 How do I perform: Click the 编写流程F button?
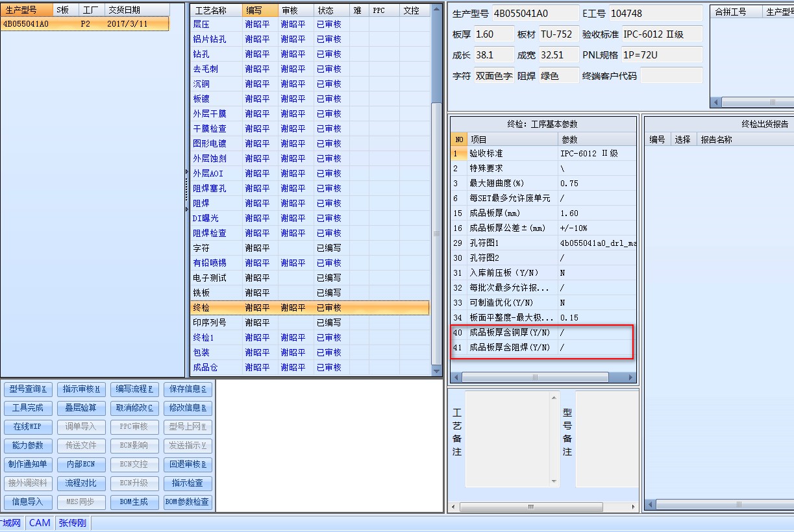click(x=134, y=389)
